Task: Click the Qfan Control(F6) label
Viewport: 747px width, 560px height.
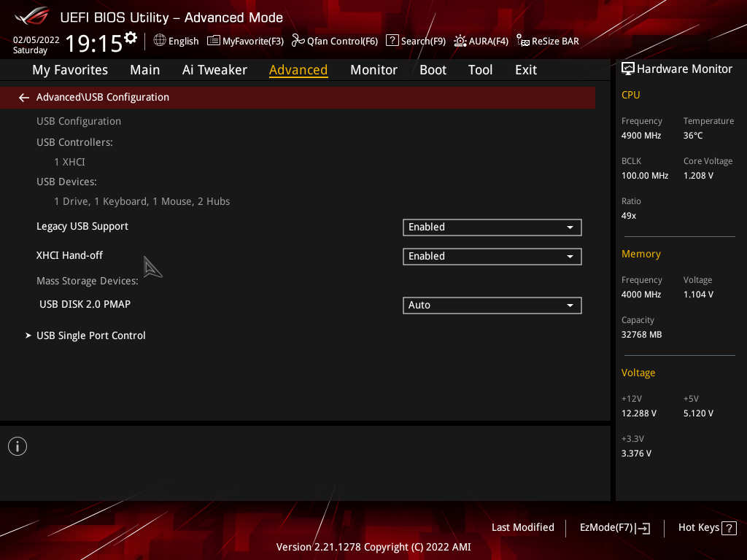Action: 342,41
